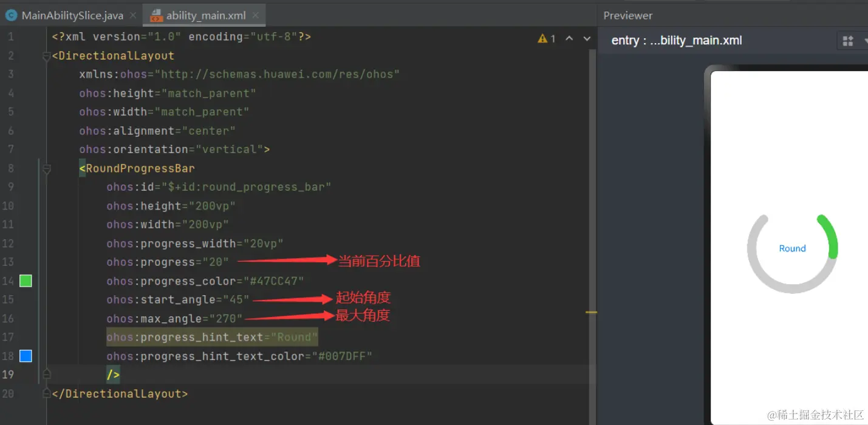Click the ohos:progress_hint_text_color attribute line
868x425 pixels.
[239, 356]
